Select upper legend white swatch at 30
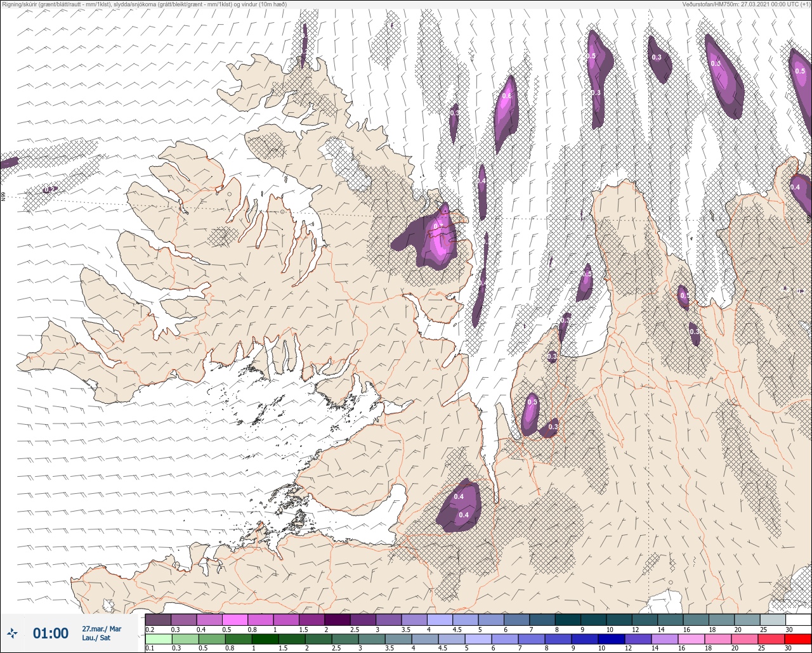Viewport: 812px width, 653px height. 798,619
